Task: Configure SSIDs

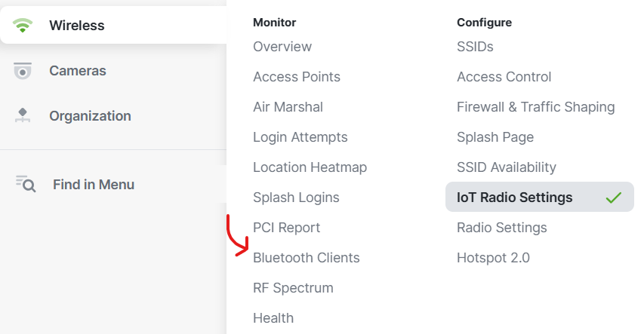Action: coord(475,47)
